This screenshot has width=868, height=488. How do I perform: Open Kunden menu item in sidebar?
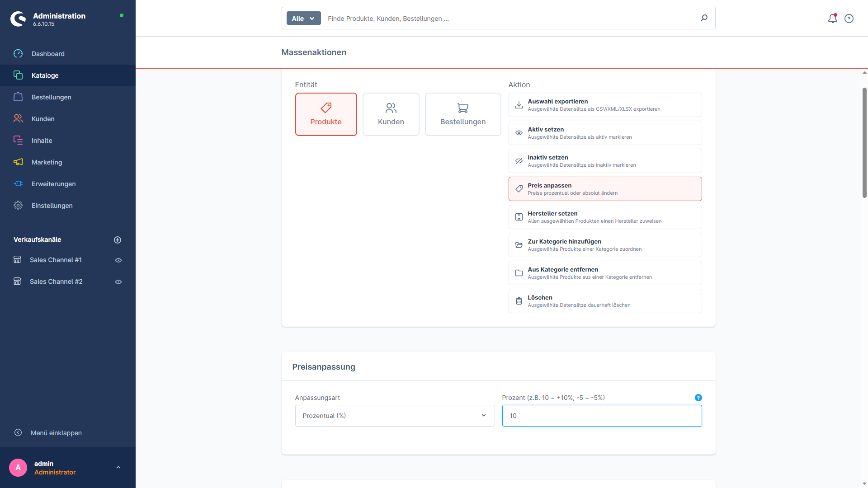tap(68, 119)
